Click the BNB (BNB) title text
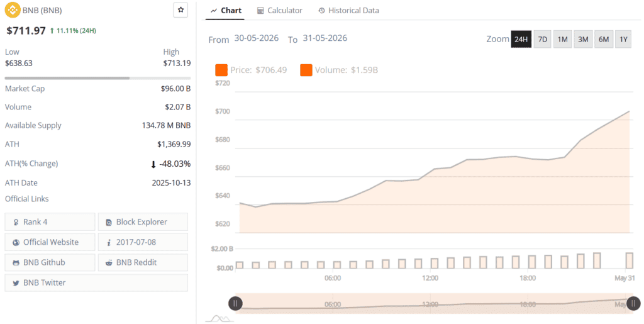Viewport: 644px width, 324px height. (x=42, y=11)
